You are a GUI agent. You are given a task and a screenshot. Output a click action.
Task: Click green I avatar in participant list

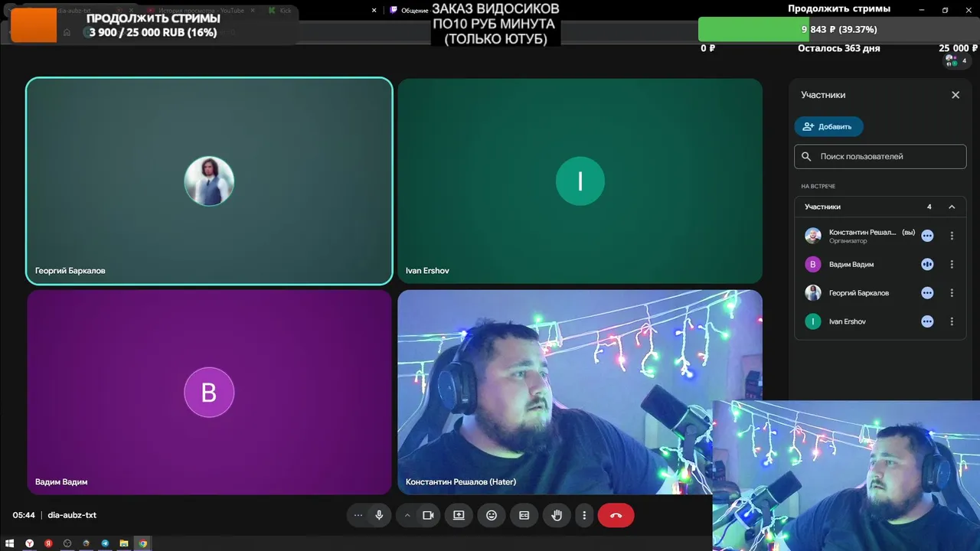[x=813, y=321]
